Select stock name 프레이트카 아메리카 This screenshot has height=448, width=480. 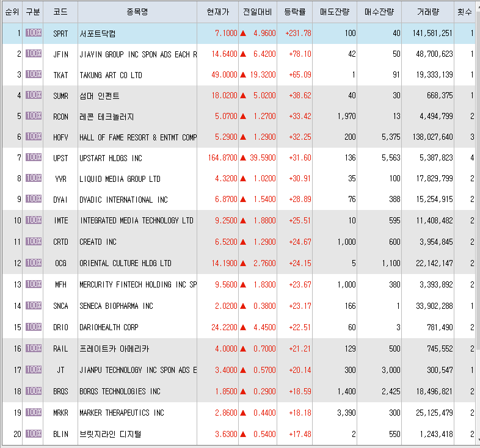[114, 349]
